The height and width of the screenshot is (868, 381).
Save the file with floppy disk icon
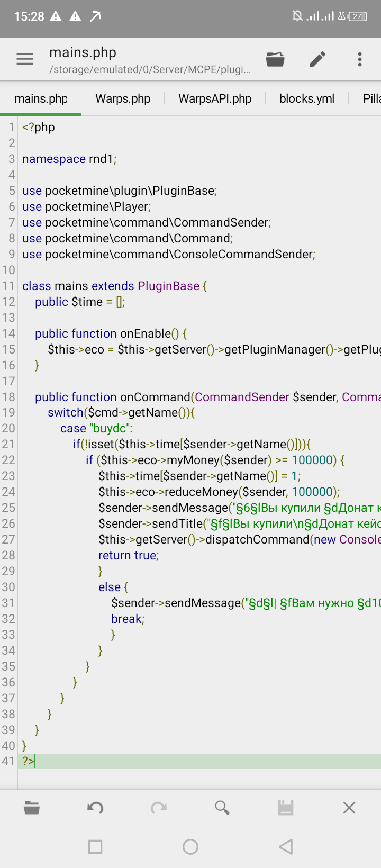pos(286,808)
